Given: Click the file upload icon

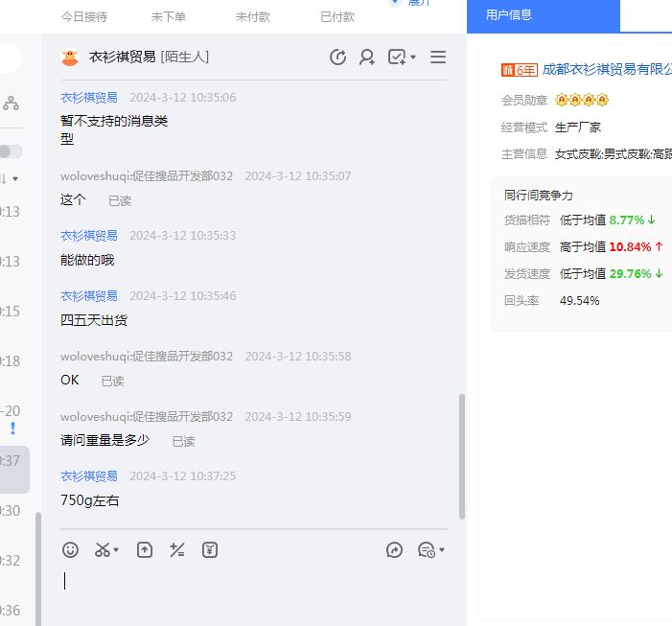Looking at the screenshot, I should (x=144, y=549).
